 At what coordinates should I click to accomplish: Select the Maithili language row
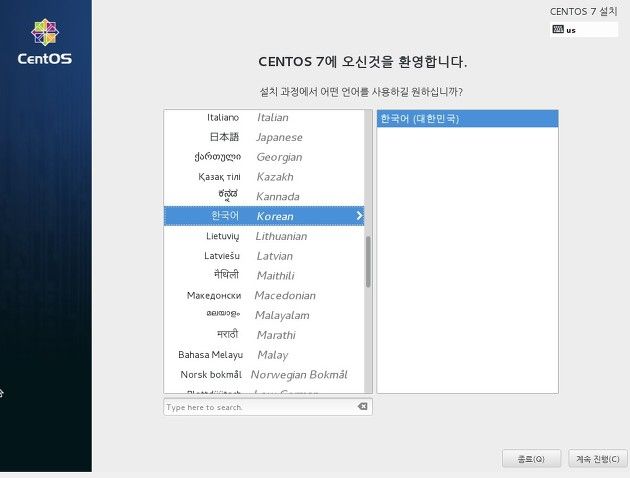[x=264, y=275]
